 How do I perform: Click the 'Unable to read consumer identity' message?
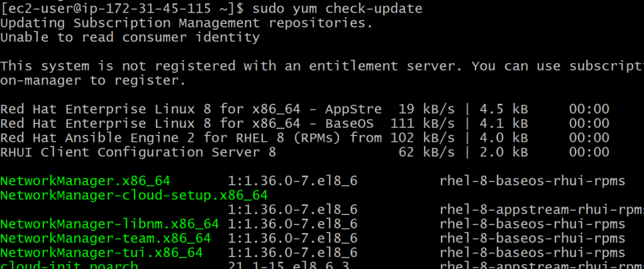coord(130,37)
